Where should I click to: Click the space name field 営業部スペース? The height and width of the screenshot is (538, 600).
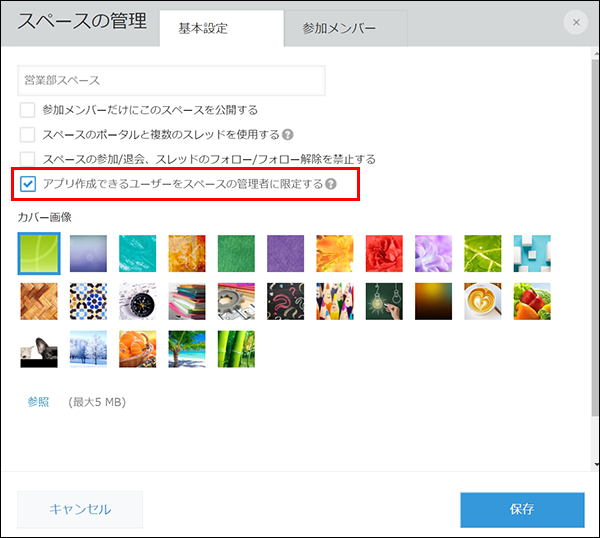click(171, 80)
